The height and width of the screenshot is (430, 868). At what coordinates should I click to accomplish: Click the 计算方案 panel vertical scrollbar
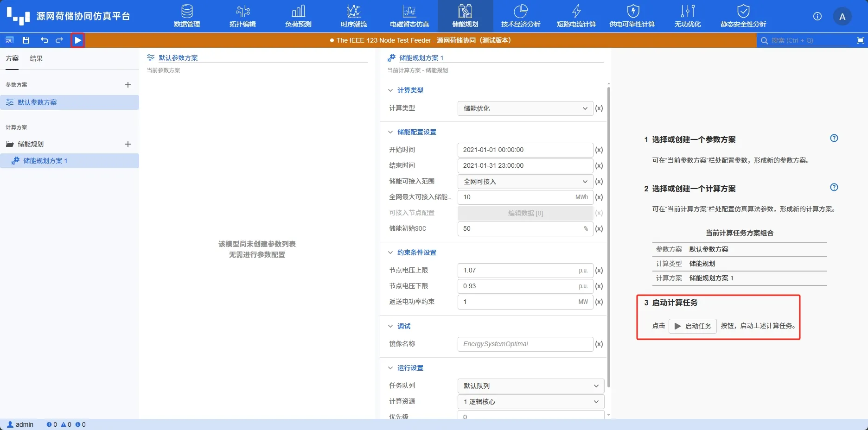pyautogui.click(x=608, y=236)
